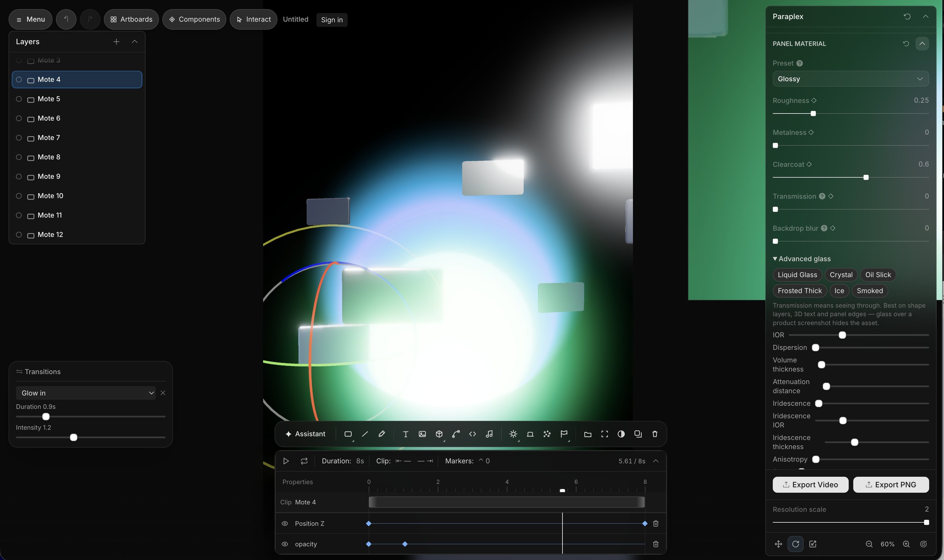The image size is (944, 560).
Task: Open the sun lighting tool
Action: tap(513, 434)
